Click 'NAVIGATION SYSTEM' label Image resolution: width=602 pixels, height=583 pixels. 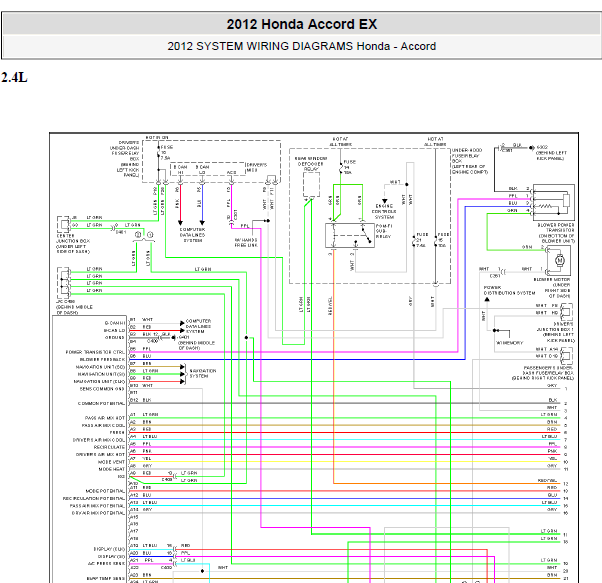[203, 373]
